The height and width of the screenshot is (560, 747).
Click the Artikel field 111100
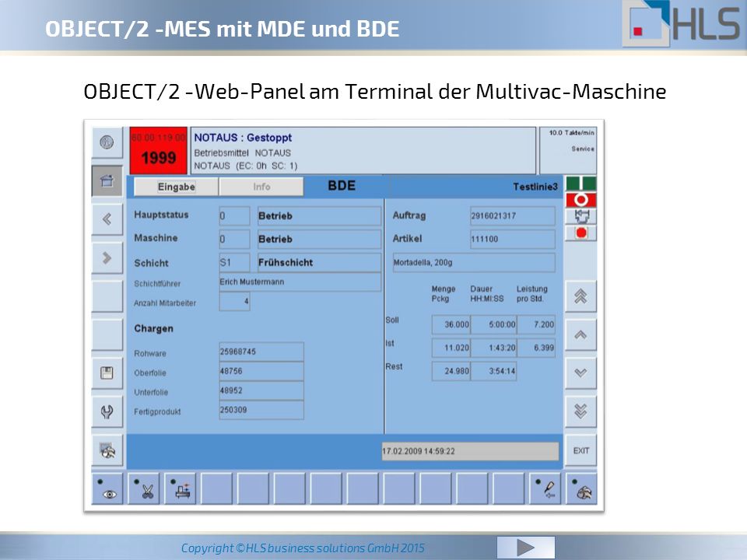[513, 239]
